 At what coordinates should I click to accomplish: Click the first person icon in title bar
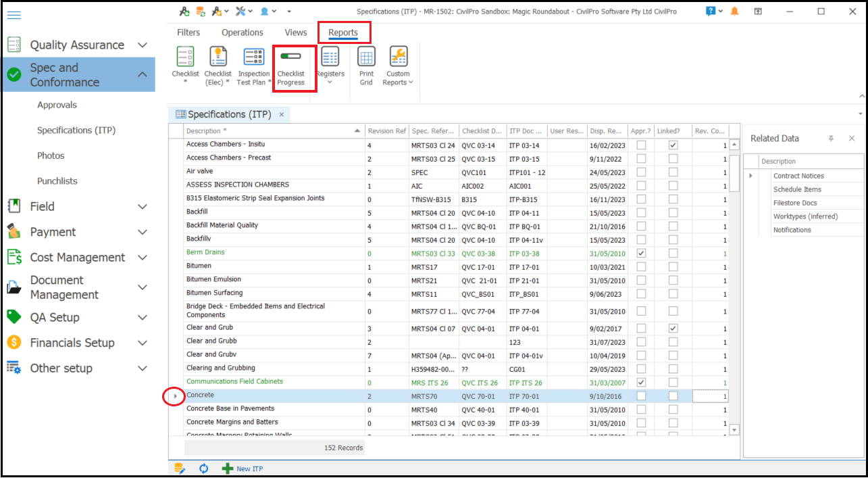pos(184,11)
